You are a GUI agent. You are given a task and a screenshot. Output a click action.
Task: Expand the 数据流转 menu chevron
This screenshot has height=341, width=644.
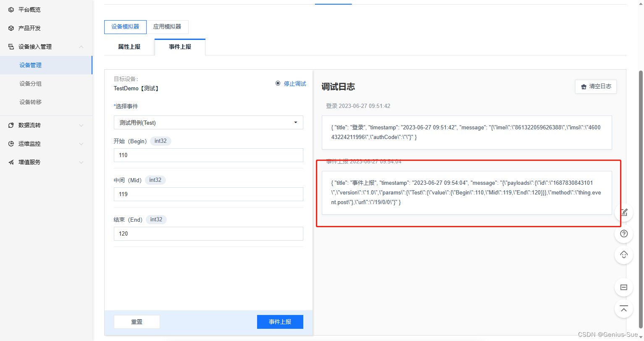click(81, 125)
